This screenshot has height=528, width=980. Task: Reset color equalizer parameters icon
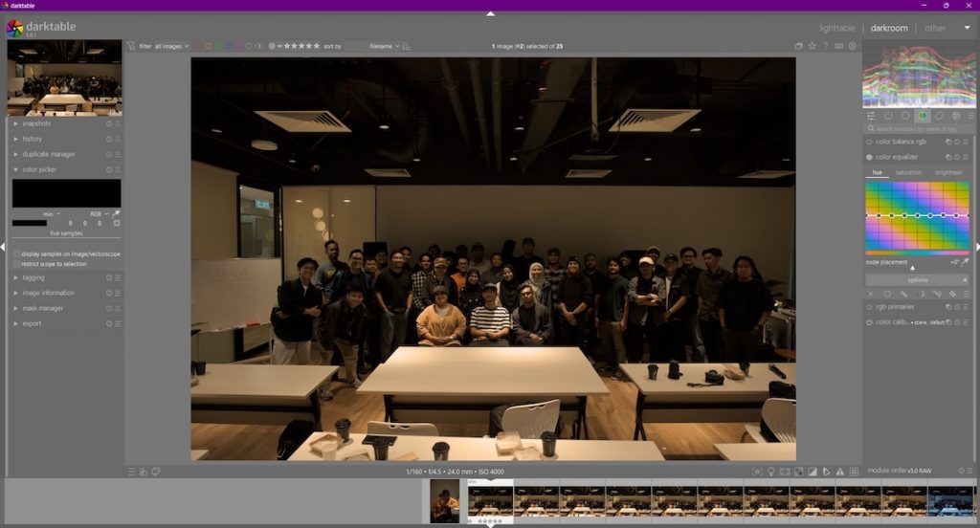(x=957, y=157)
